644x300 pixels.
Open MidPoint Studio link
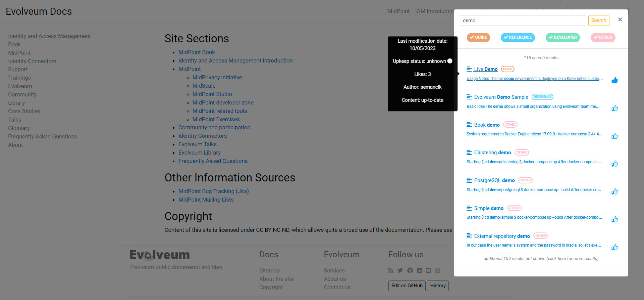click(212, 94)
